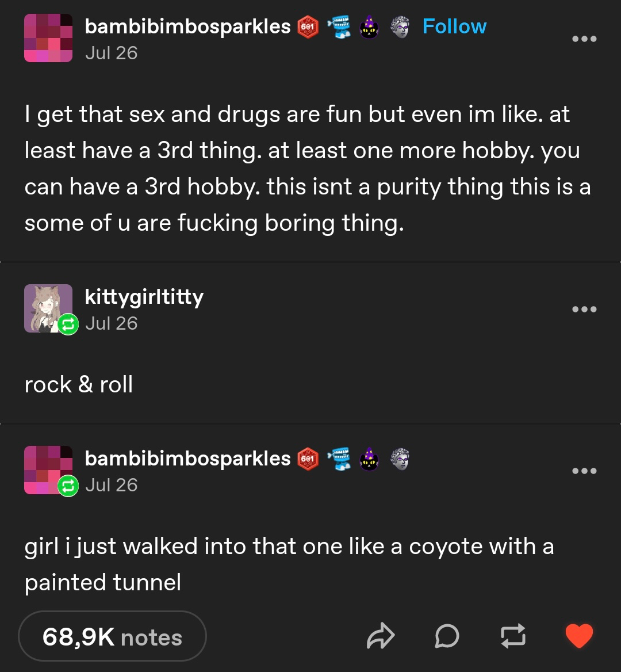Image resolution: width=621 pixels, height=672 pixels.
Task: Click the red 601 badge in the last reblog
Action: [x=308, y=459]
